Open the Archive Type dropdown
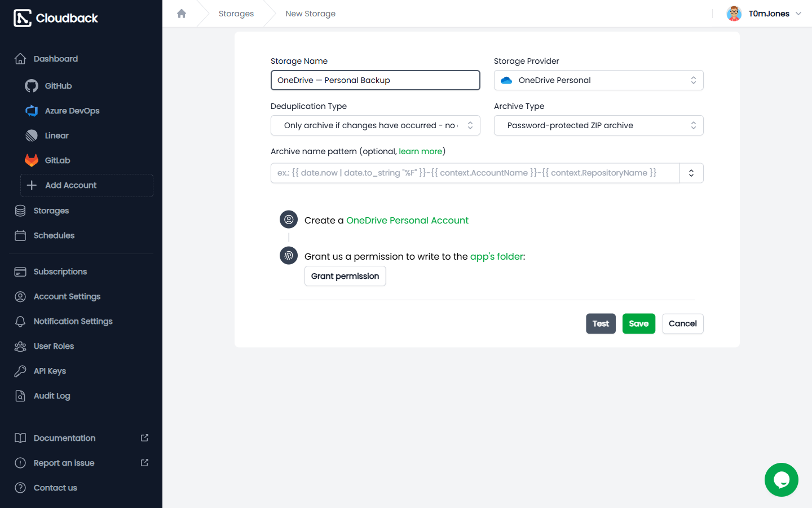This screenshot has width=812, height=508. pyautogui.click(x=599, y=125)
